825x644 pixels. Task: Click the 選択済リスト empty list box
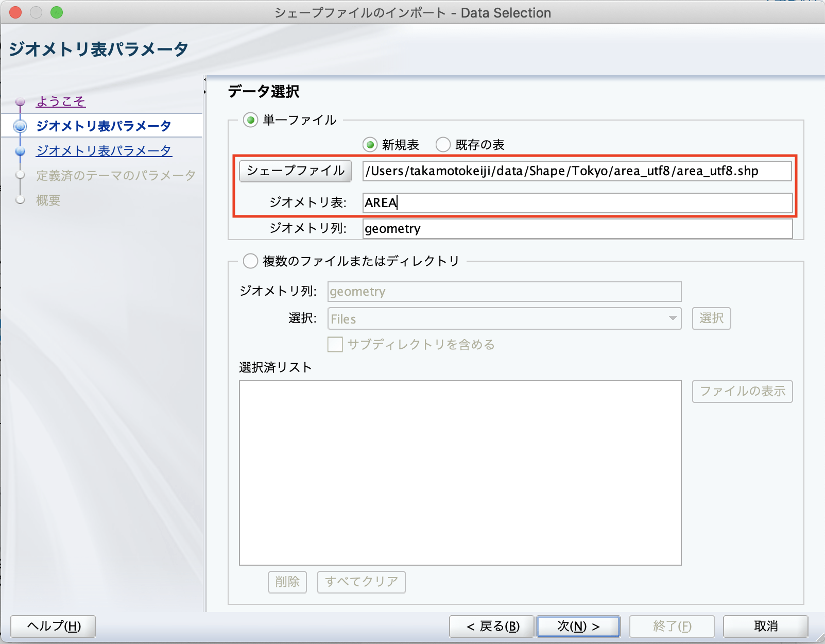(x=460, y=473)
